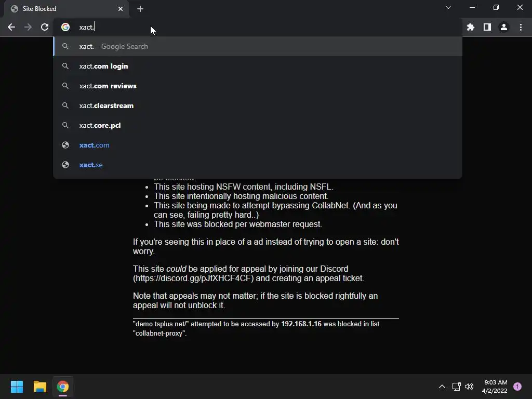Viewport: 532px width, 399px height.
Task: Minimize the Chrome window
Action: pyautogui.click(x=472, y=7)
